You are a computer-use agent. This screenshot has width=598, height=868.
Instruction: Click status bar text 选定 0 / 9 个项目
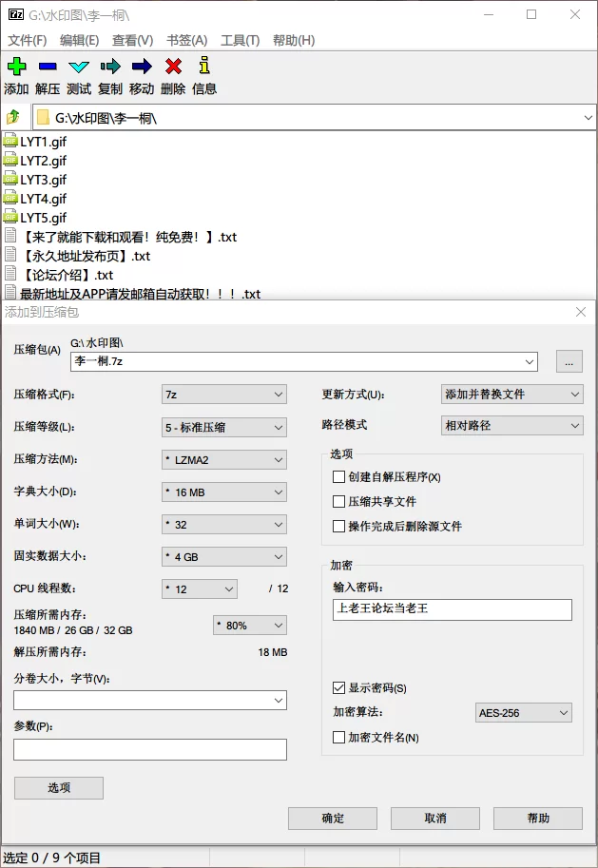[x=51, y=858]
